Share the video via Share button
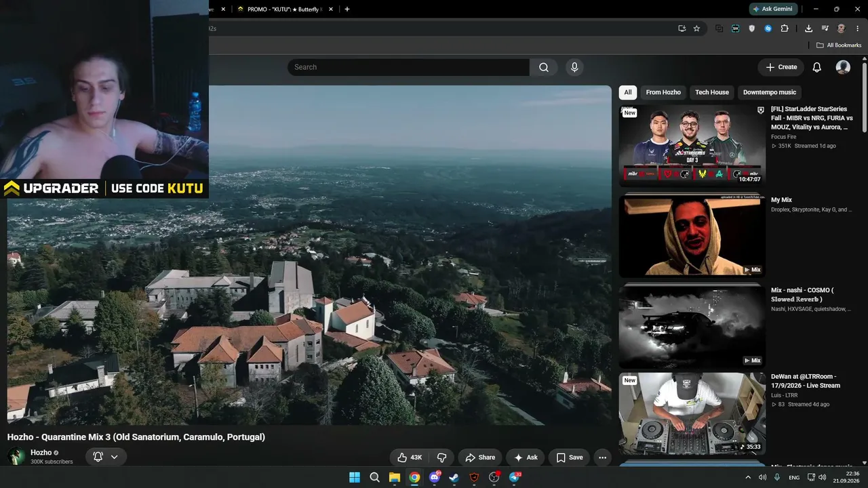Image resolution: width=868 pixels, height=488 pixels. tap(480, 457)
